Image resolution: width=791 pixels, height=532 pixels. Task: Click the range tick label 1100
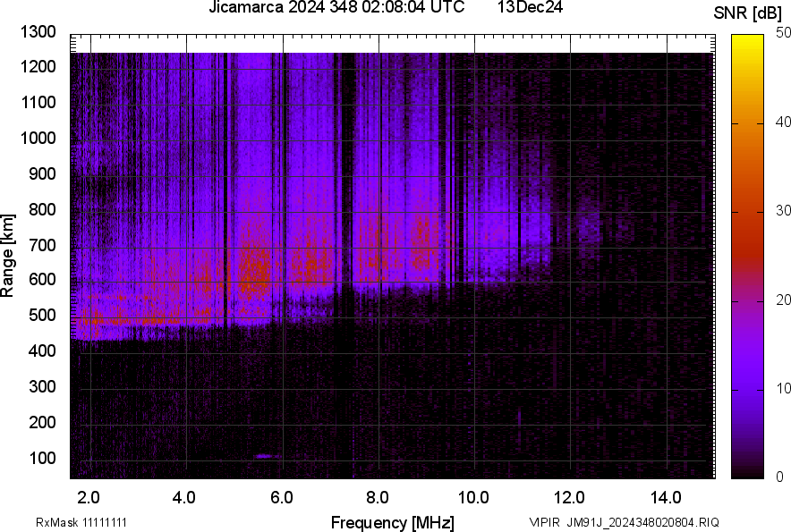point(38,102)
